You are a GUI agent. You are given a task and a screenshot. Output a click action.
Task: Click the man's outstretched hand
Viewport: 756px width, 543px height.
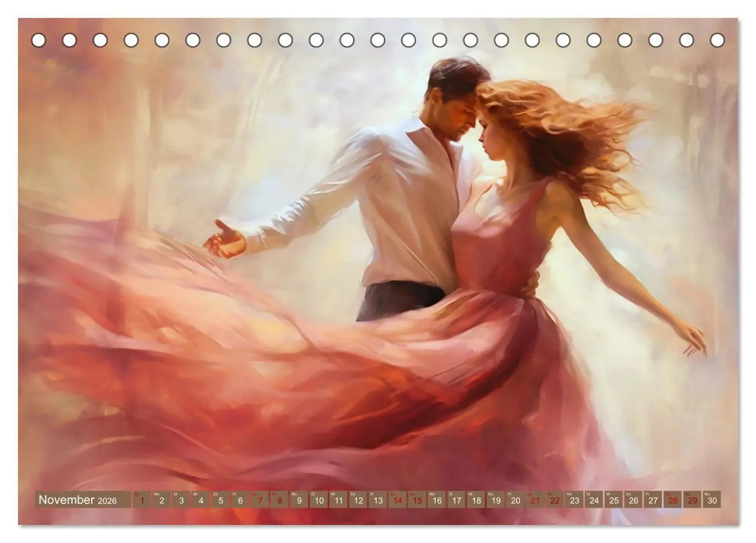[223, 241]
